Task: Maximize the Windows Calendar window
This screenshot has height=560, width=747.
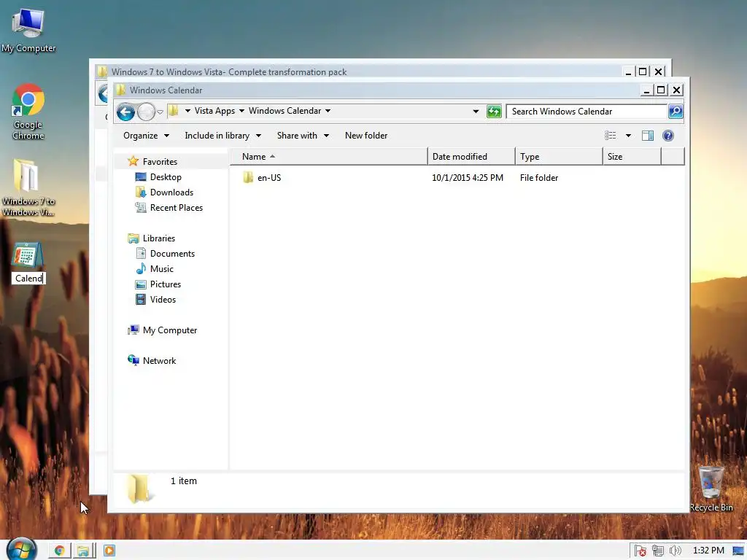Action: (661, 90)
